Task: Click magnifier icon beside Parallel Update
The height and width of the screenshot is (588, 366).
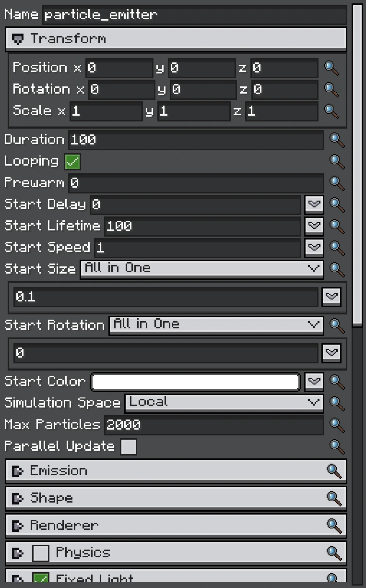Action: click(x=337, y=446)
